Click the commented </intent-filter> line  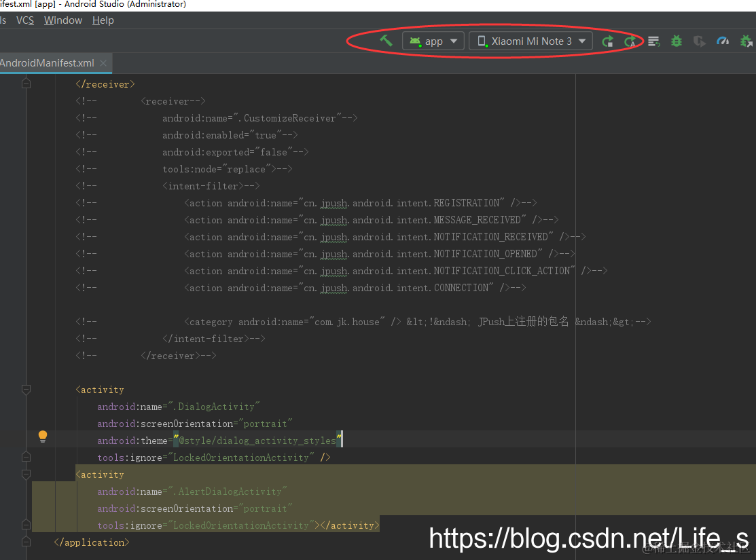[170, 339]
